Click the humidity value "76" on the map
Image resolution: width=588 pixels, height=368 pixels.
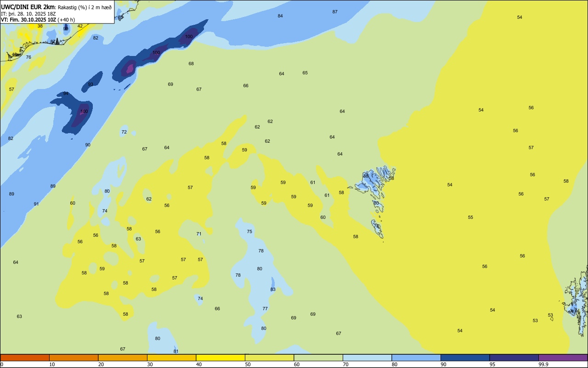(28, 57)
